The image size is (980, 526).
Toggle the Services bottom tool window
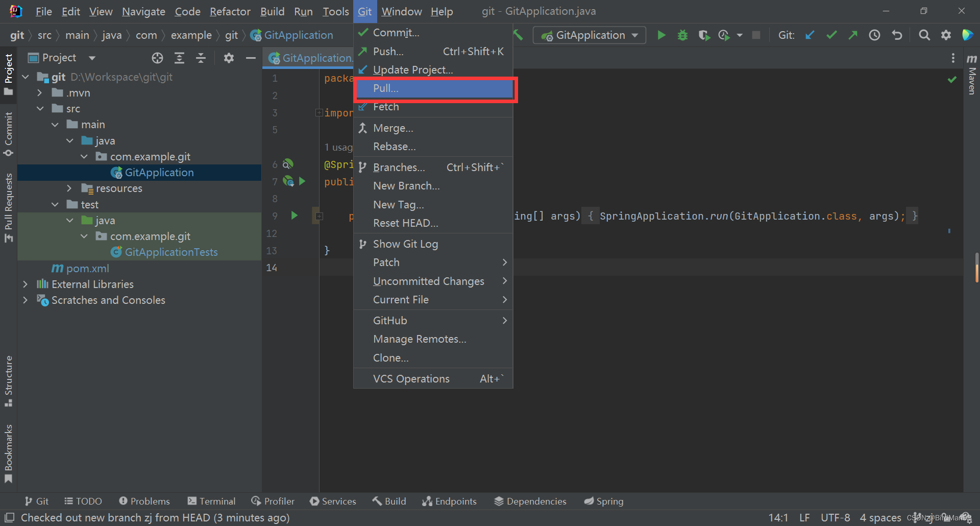(333, 501)
